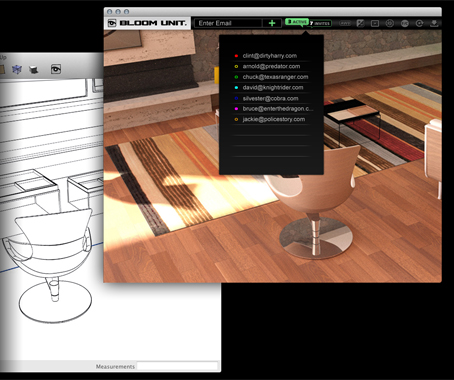The height and width of the screenshot is (380, 454).
Task: Click the download icon in Bloom Unit toolbar
Action: (x=434, y=23)
